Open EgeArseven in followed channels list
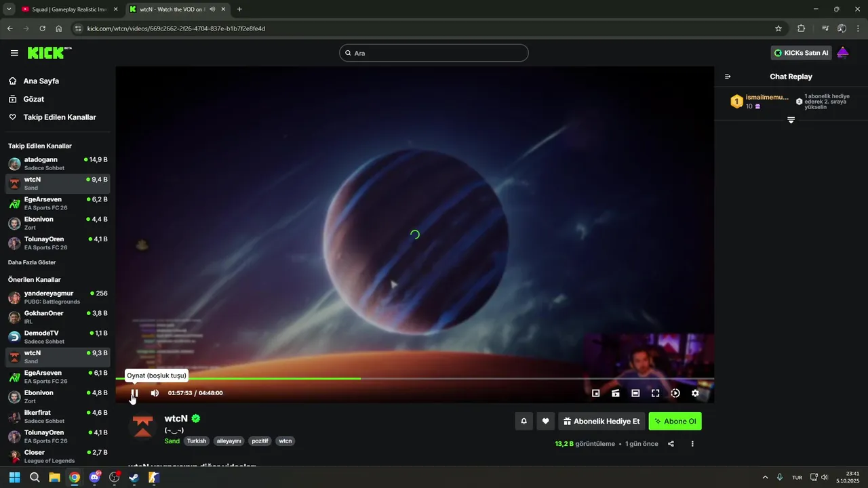This screenshot has height=488, width=868. coord(58,203)
